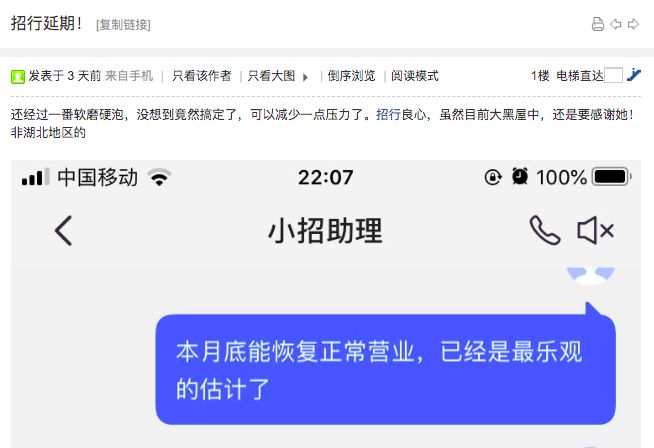
Task: Open the 招行 keyword link in post
Action: point(388,114)
